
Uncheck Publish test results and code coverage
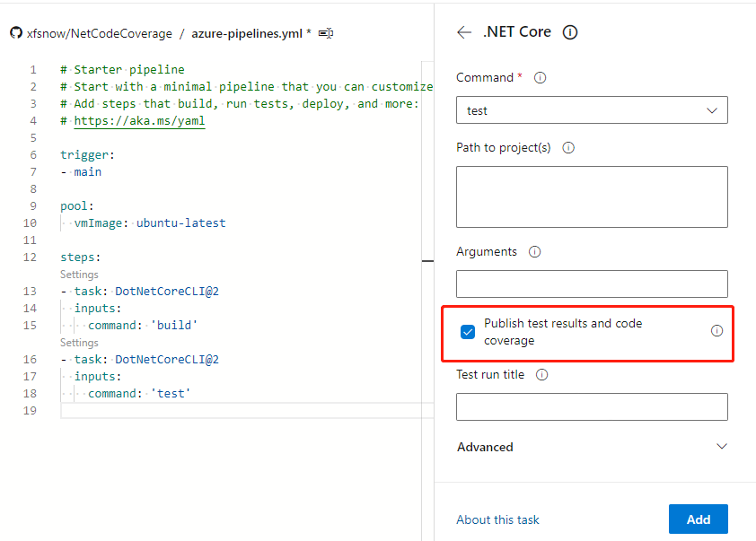(468, 331)
